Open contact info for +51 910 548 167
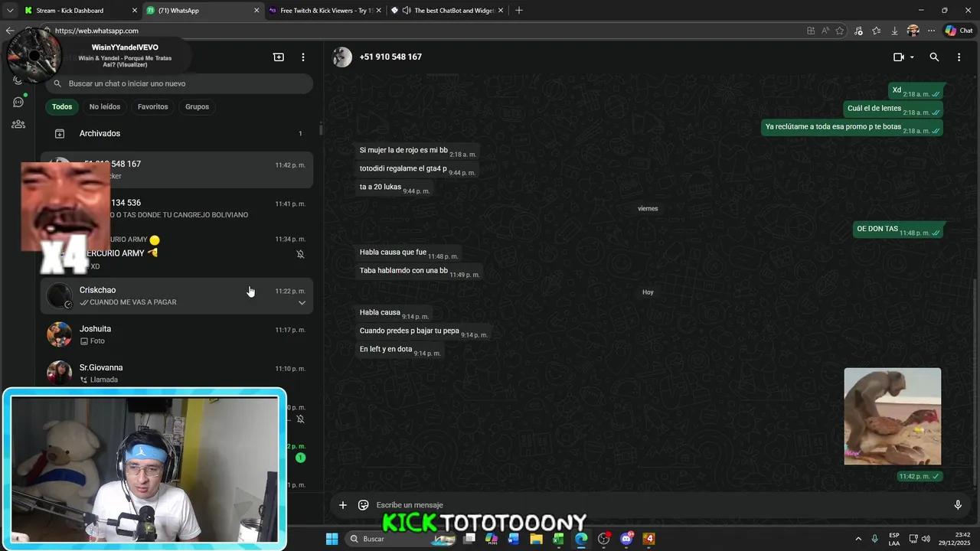Screen dimensions: 980x551 click(390, 57)
